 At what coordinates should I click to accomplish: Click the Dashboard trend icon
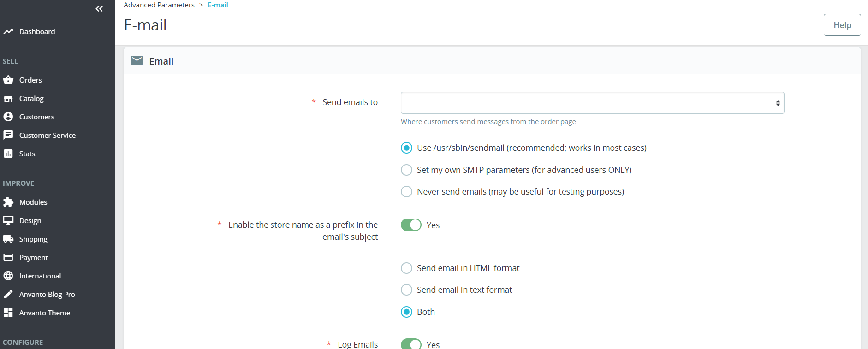coord(8,31)
